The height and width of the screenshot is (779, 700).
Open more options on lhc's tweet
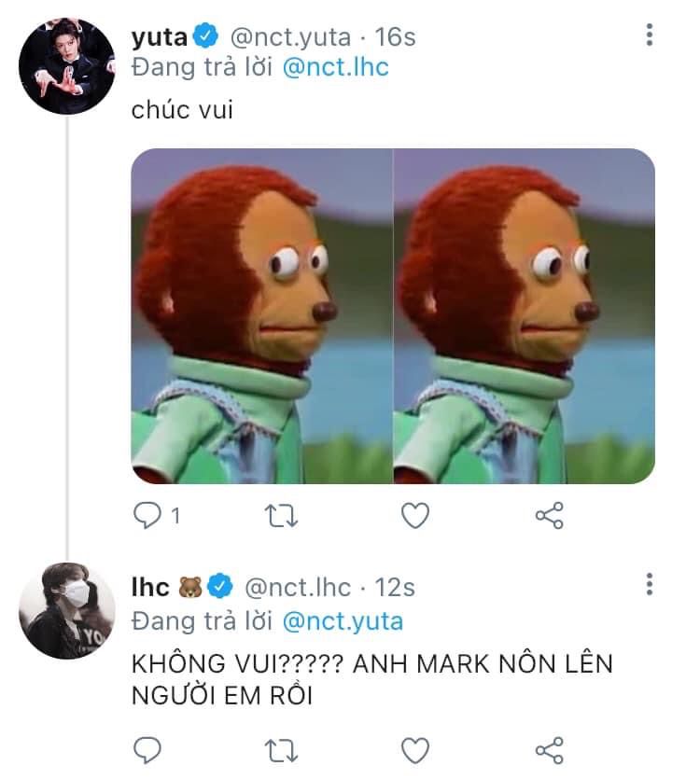tap(650, 585)
